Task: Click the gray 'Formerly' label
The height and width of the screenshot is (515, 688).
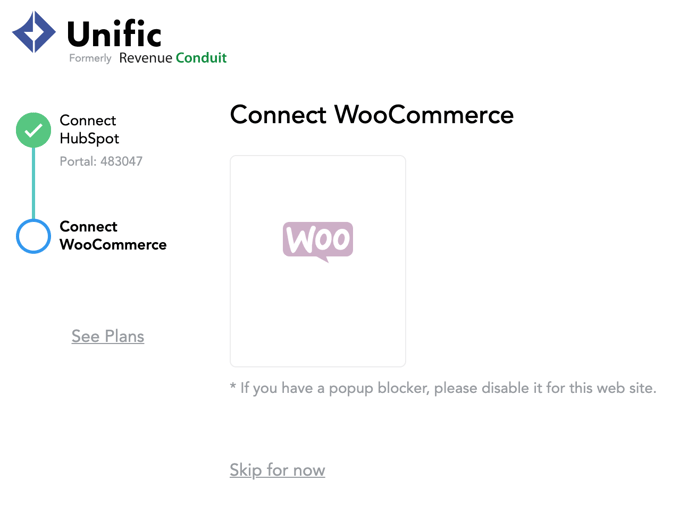Action: click(90, 58)
